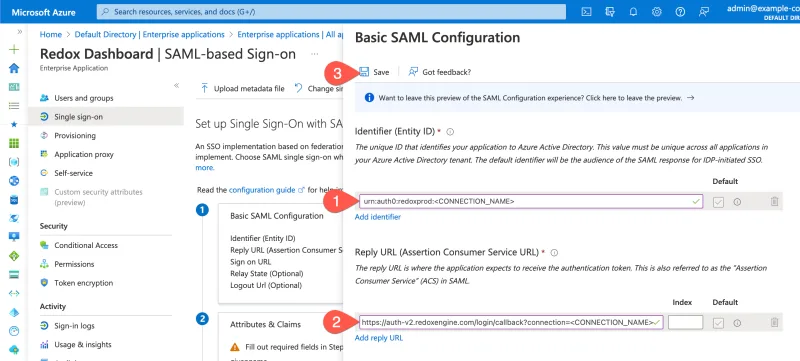Open Directories and subscriptions filter icon
Viewport: 800px width, 361px height.
[610, 12]
